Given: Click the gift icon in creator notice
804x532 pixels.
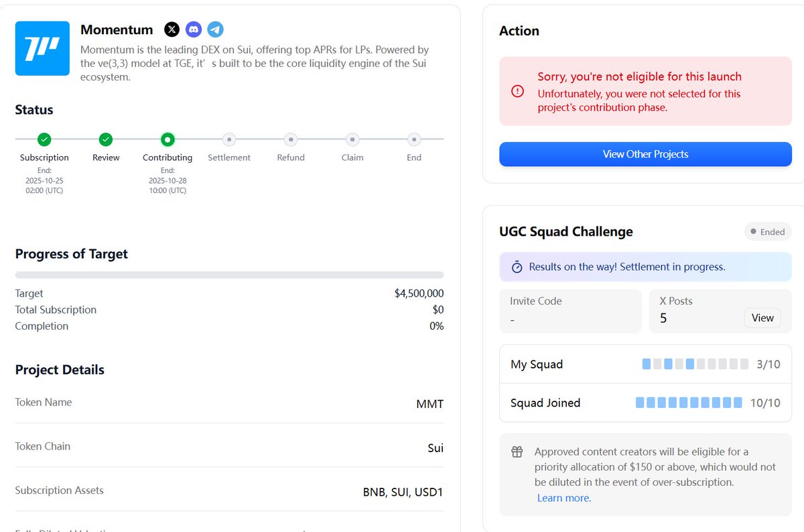Looking at the screenshot, I should tap(517, 452).
